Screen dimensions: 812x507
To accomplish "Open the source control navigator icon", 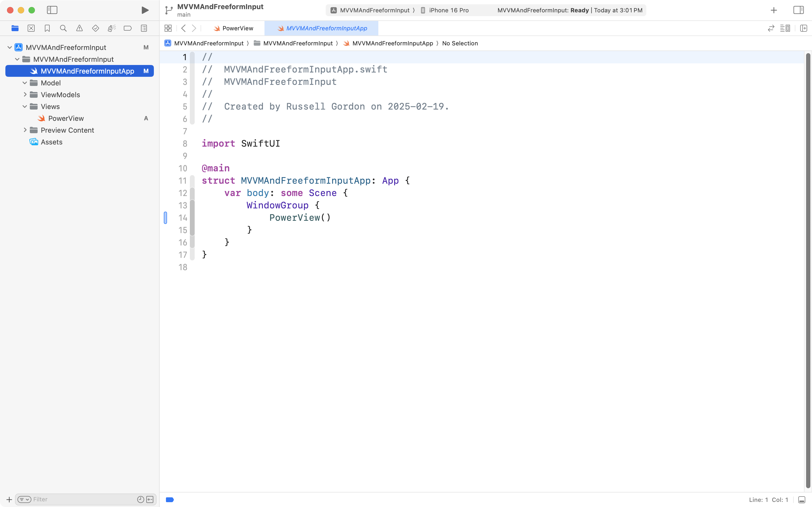I will [31, 28].
